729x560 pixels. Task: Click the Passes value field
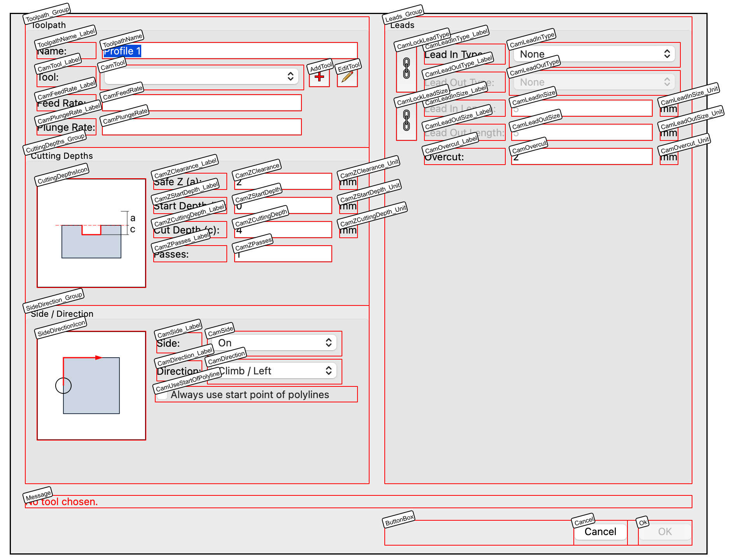[x=283, y=254]
